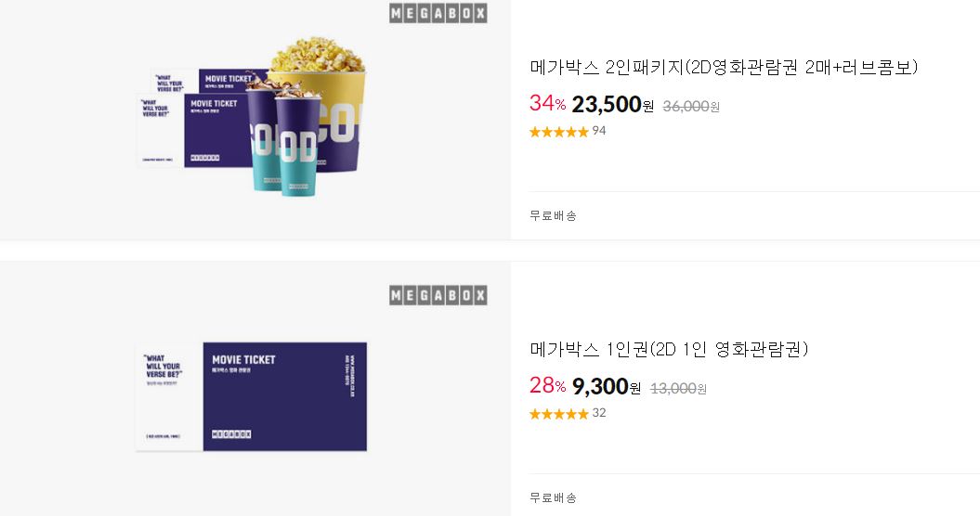The width and height of the screenshot is (980, 516).
Task: Click the struck-through 13,000원 original price
Action: 679,389
